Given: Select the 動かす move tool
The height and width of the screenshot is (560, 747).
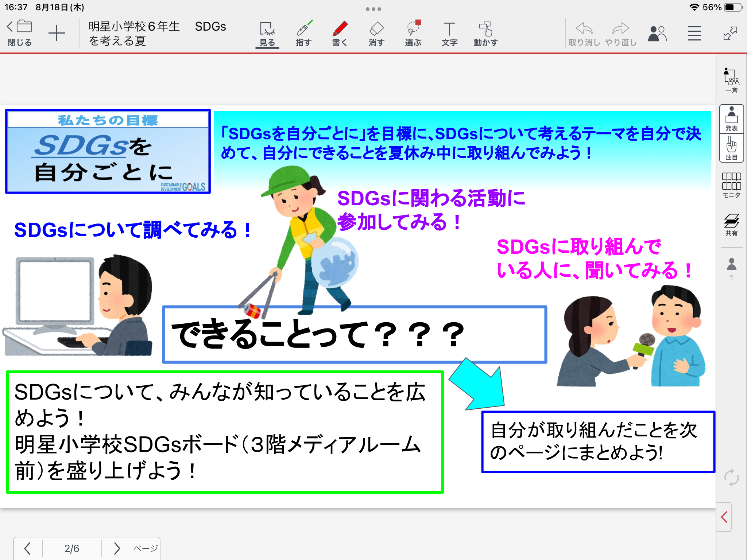Looking at the screenshot, I should click(485, 34).
